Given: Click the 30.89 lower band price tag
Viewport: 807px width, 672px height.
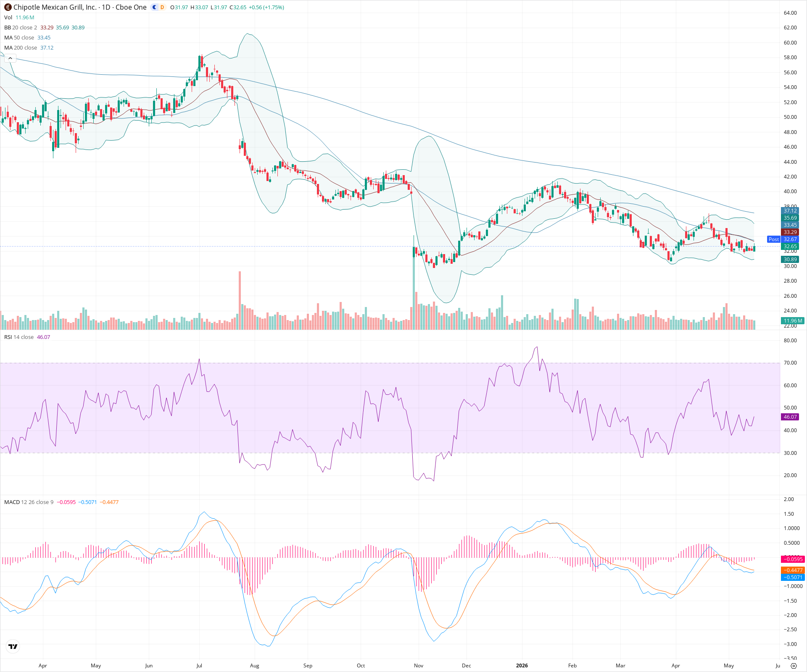Looking at the screenshot, I should (x=790, y=259).
